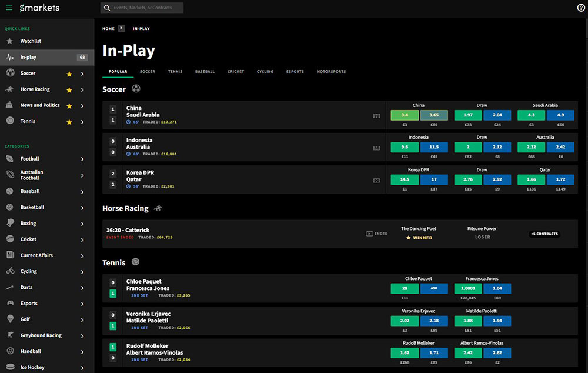Click the Smarkets logo
The width and height of the screenshot is (588, 373).
(x=39, y=8)
